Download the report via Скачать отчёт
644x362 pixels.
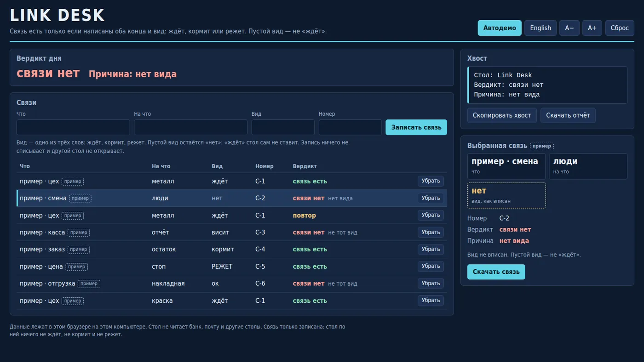[x=568, y=115]
